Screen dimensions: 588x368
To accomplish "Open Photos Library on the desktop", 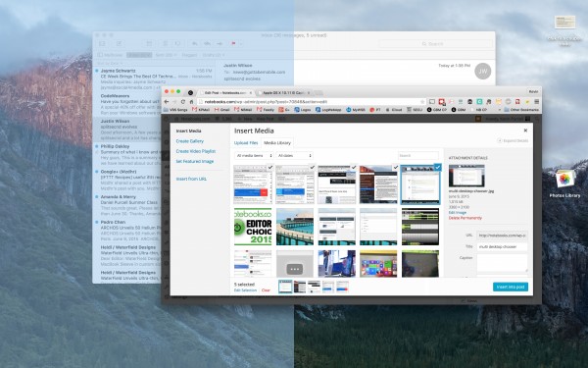I will tap(564, 184).
